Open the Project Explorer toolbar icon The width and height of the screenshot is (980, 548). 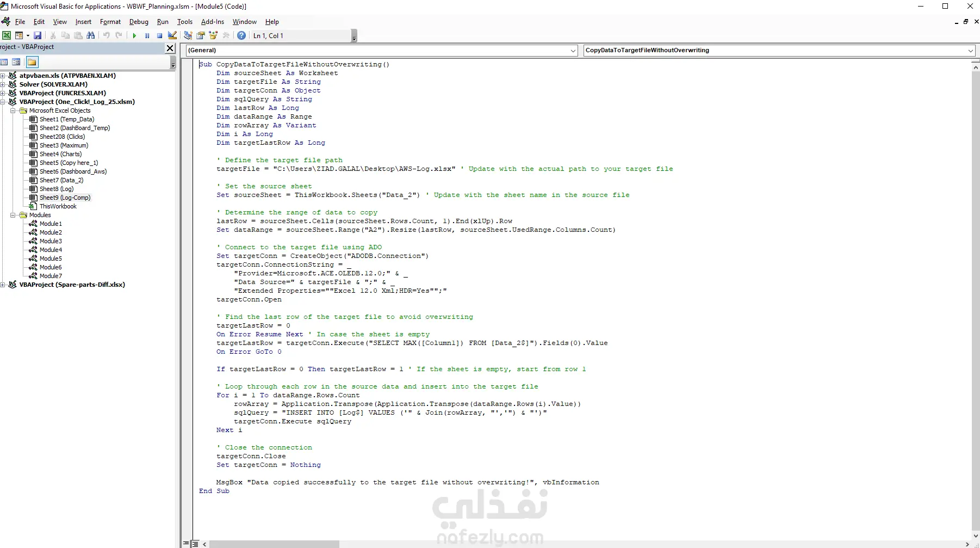click(x=188, y=35)
